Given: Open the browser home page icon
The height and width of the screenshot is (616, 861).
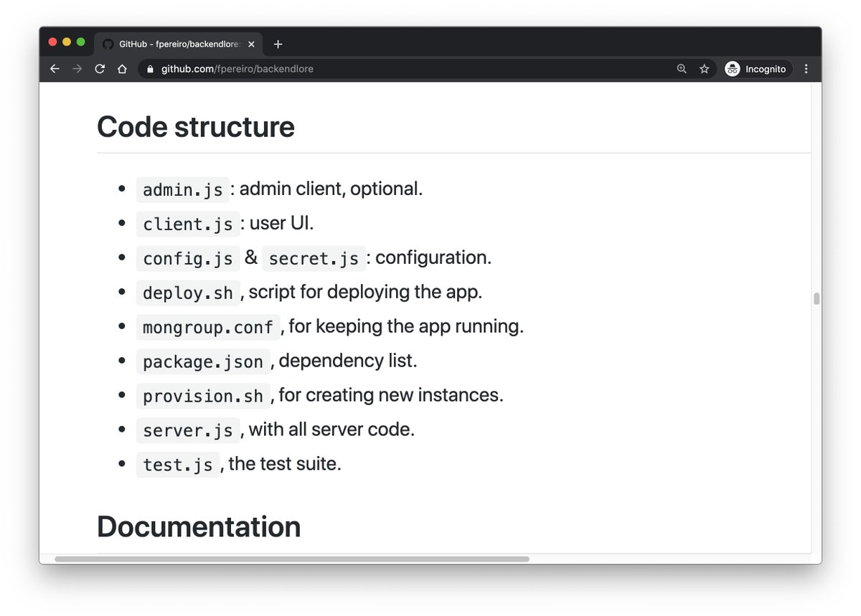Looking at the screenshot, I should (122, 69).
